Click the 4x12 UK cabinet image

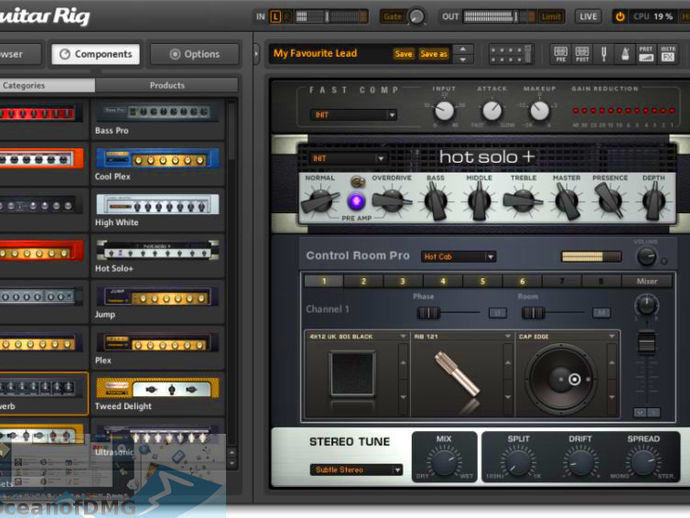coord(353,373)
